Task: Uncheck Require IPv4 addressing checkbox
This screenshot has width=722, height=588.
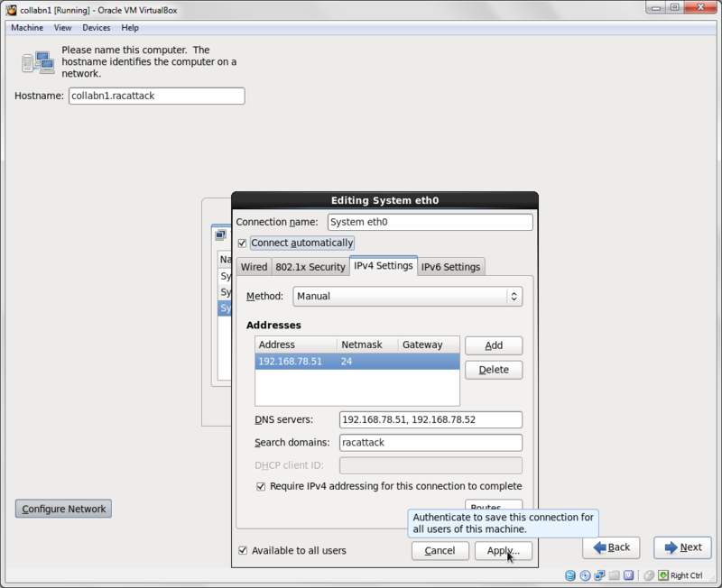Action: coord(261,486)
